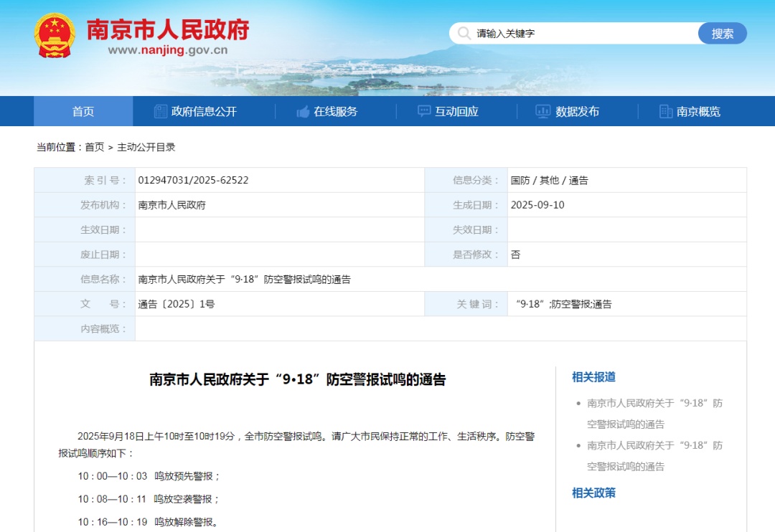Viewport: 775px width, 532px height.
Task: Click the grid icon beside 首页
Action: coord(63,111)
